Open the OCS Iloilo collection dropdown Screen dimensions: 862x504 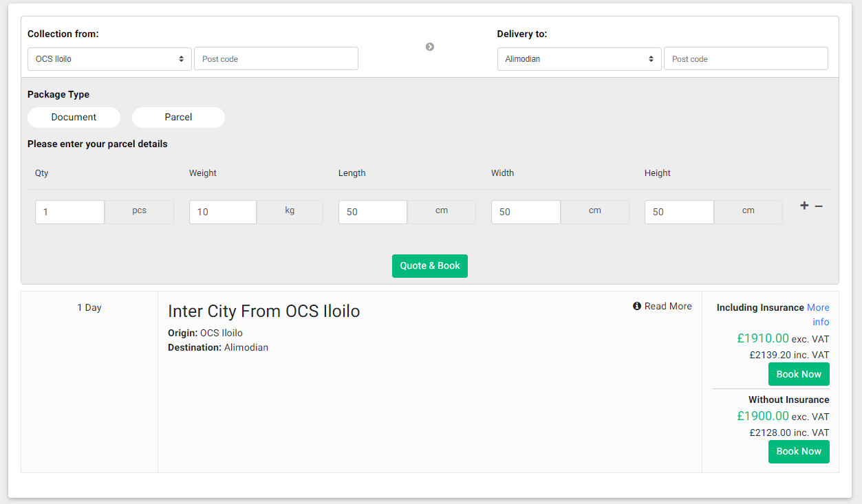pyautogui.click(x=109, y=58)
